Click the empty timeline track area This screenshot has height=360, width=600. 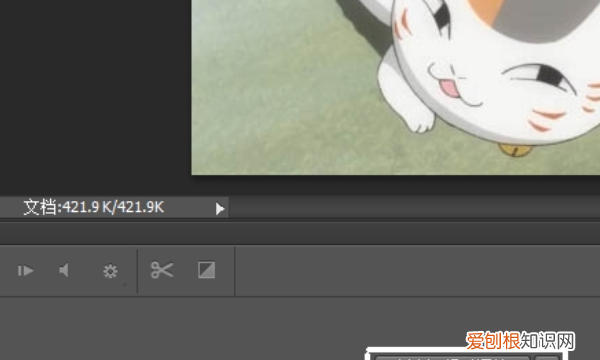point(417,271)
